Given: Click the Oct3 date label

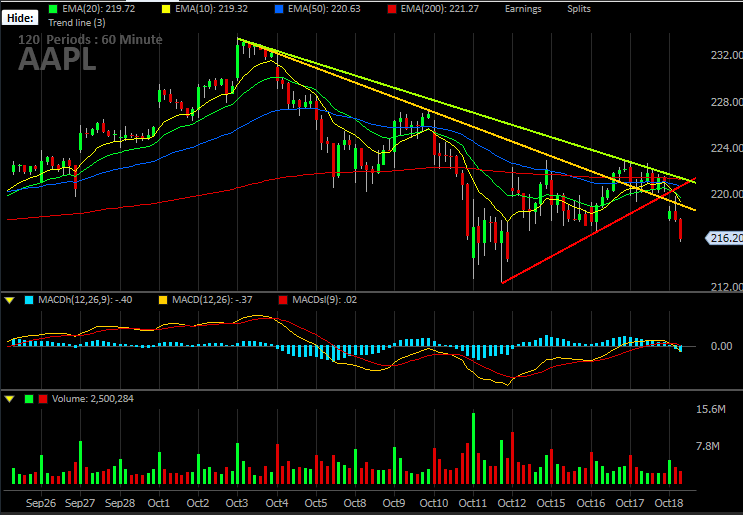Looking at the screenshot, I should coord(236,503).
